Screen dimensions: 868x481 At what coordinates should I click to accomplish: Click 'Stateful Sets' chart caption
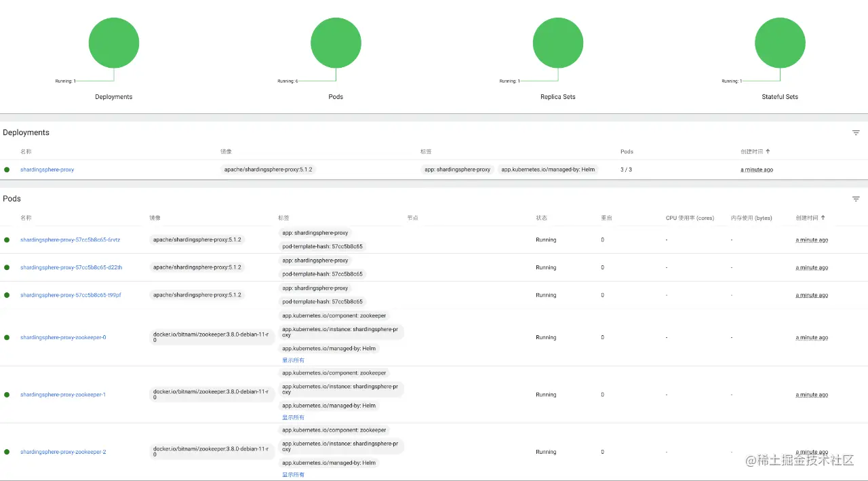coord(780,97)
